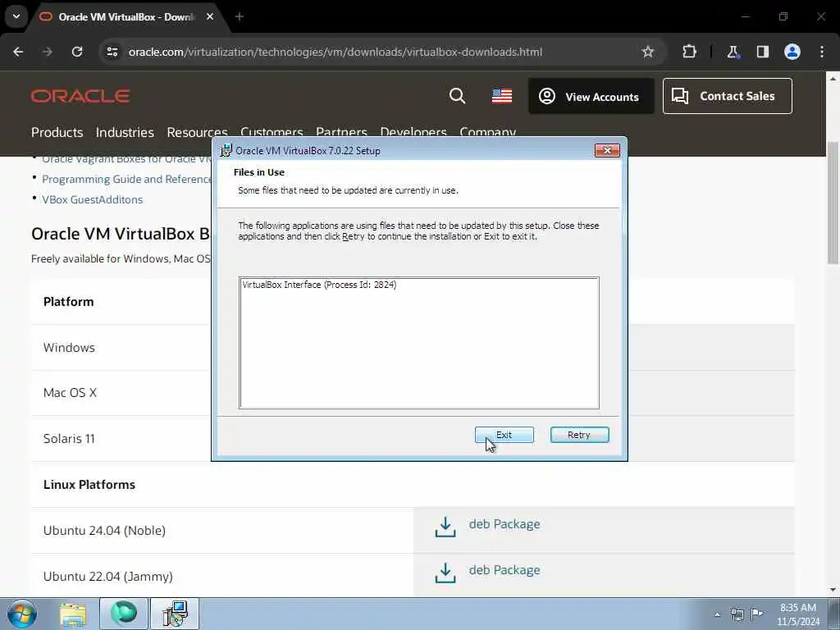Open the Resources menu
This screenshot has height=630, width=840.
(x=197, y=132)
